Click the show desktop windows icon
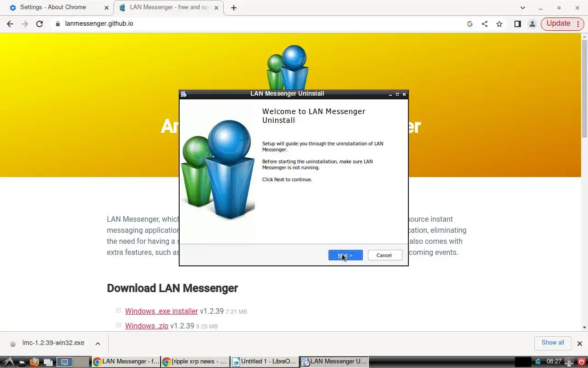Image resolution: width=588 pixels, height=368 pixels. click(48, 362)
